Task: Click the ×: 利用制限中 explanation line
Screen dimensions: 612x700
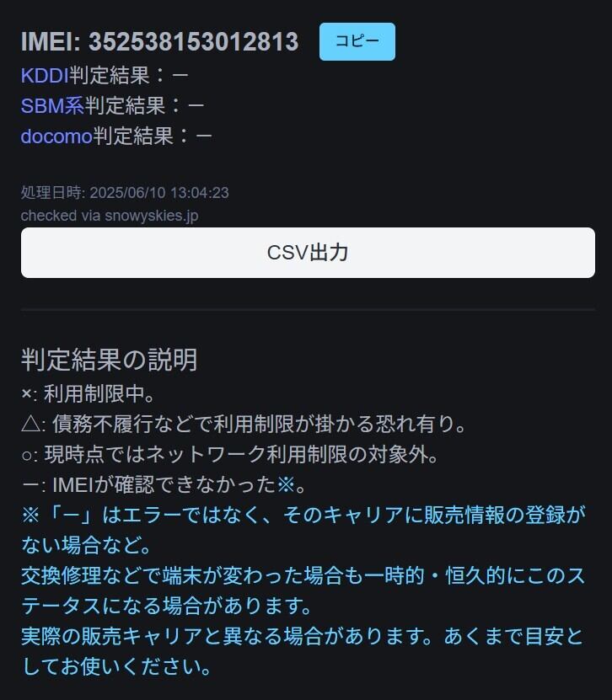Action: [x=88, y=393]
